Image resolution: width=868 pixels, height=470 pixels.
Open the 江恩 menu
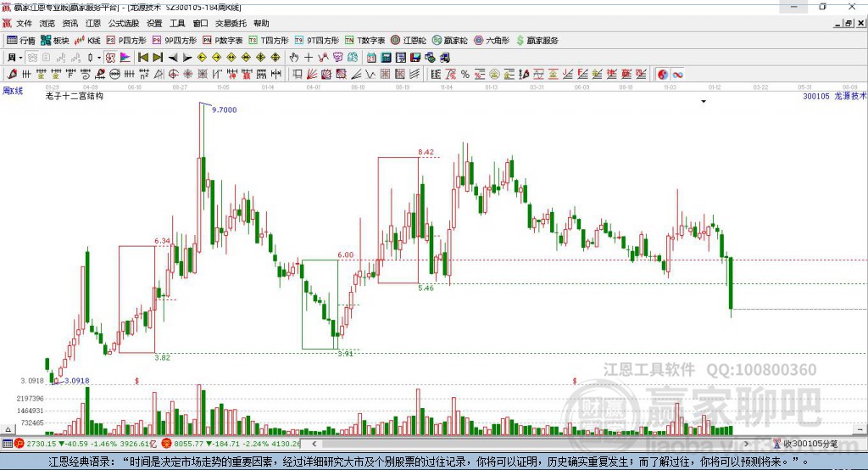(x=93, y=23)
